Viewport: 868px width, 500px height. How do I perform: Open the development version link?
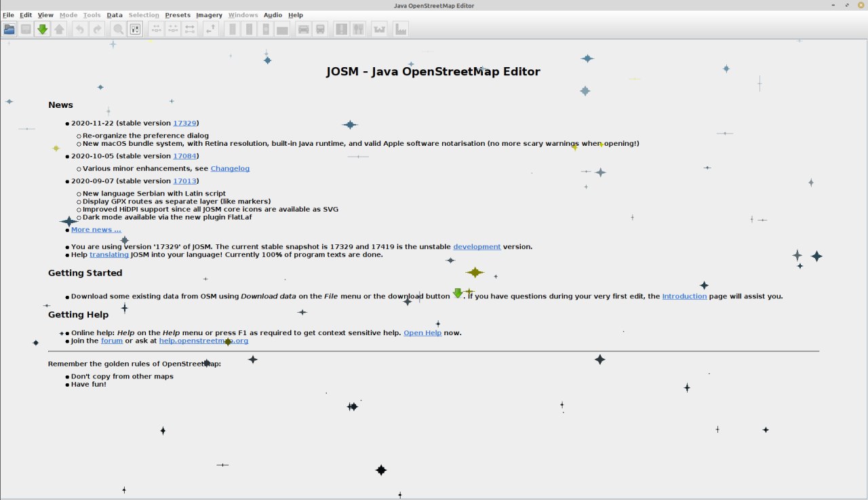click(x=477, y=246)
